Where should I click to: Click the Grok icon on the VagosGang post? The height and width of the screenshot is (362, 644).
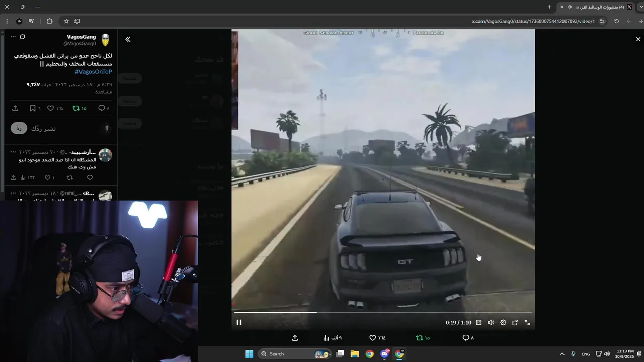pyautogui.click(x=22, y=37)
